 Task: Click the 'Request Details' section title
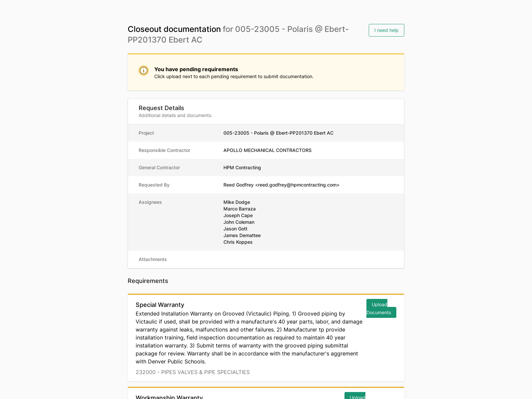click(161, 108)
